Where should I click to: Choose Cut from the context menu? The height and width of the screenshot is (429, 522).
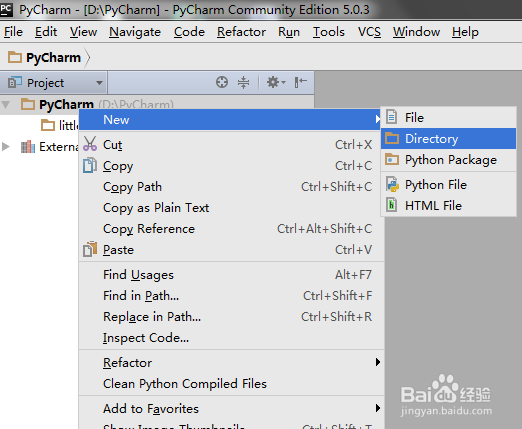pos(231,145)
